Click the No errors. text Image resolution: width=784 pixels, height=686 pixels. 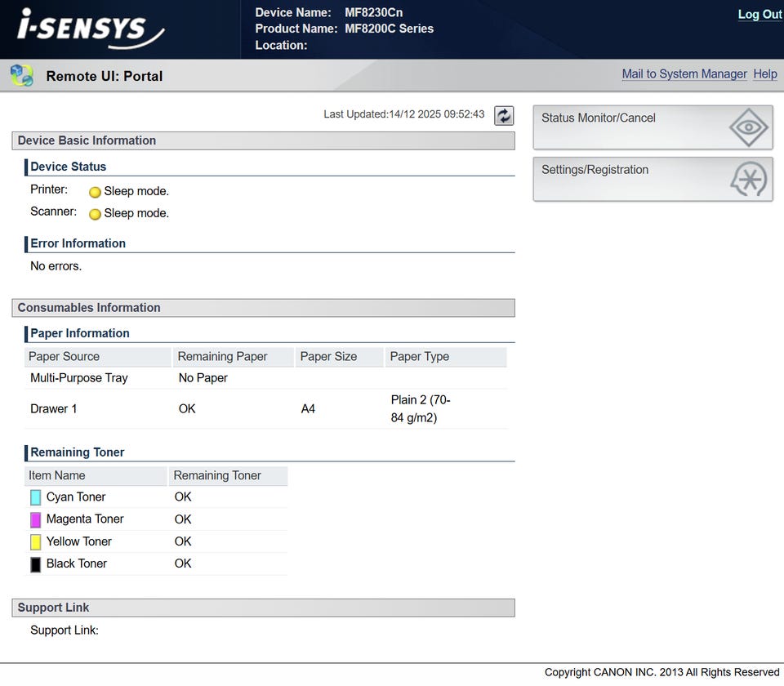point(56,266)
